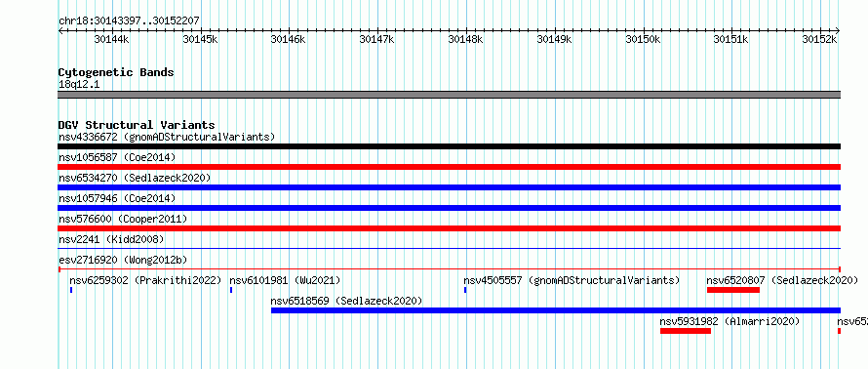The image size is (868, 369).
Task: Open the nsv6520807 (Sedlazeck2020) label
Action: click(x=782, y=280)
